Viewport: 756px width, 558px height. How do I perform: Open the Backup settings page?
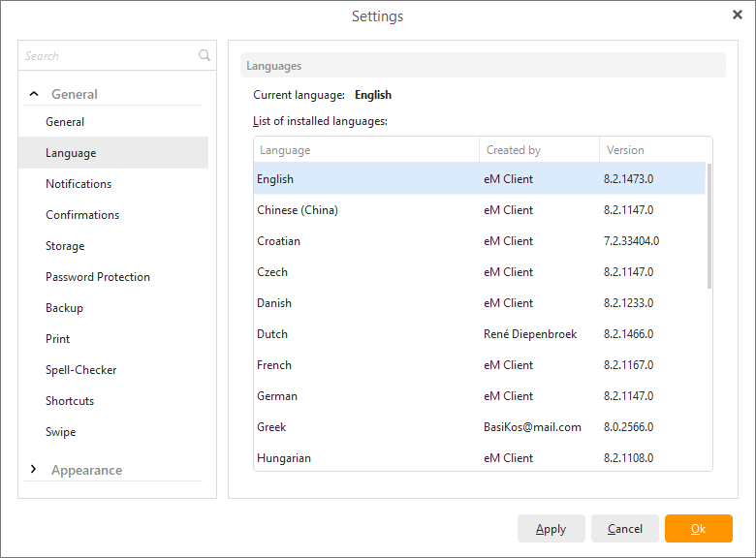(64, 308)
